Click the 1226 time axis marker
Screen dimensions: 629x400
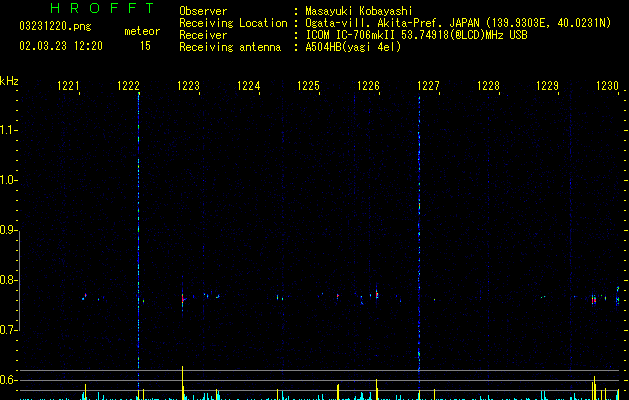point(368,85)
